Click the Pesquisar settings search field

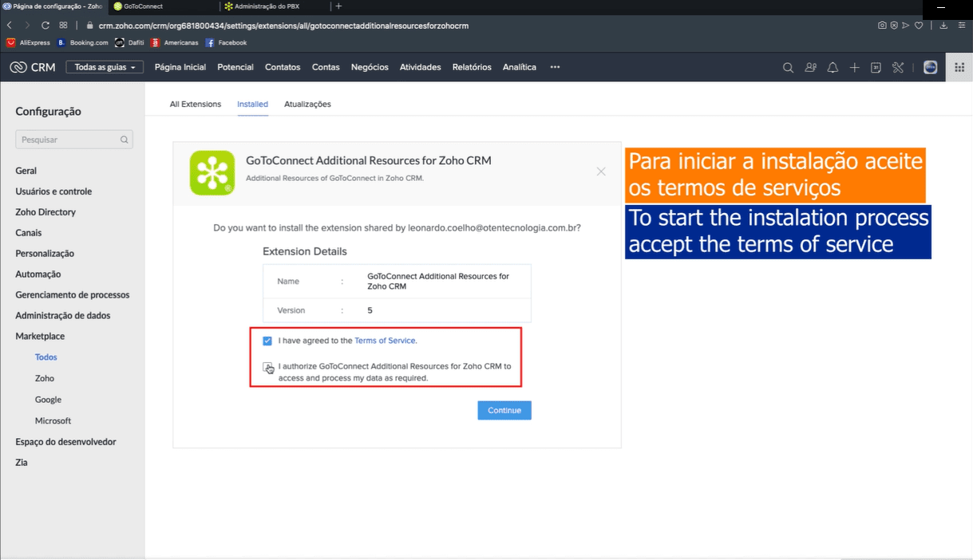point(70,140)
